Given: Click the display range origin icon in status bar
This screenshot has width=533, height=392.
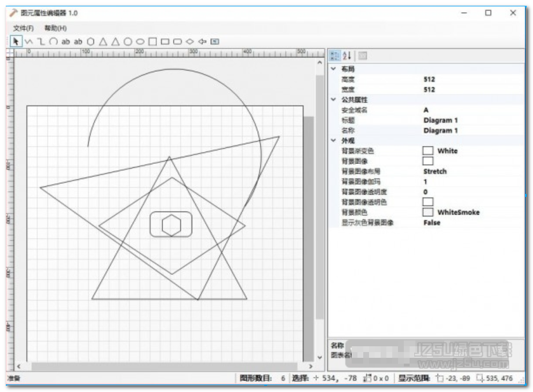Looking at the screenshot, I should pyautogui.click(x=440, y=378).
